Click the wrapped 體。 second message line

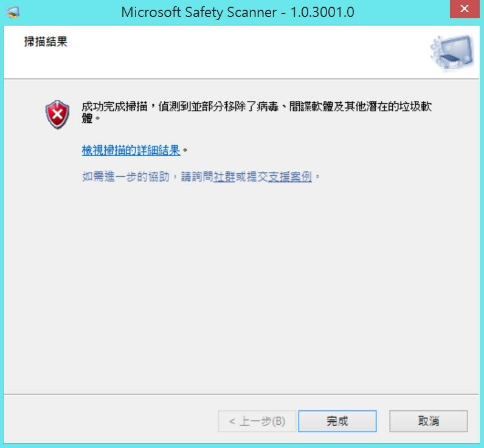(91, 118)
